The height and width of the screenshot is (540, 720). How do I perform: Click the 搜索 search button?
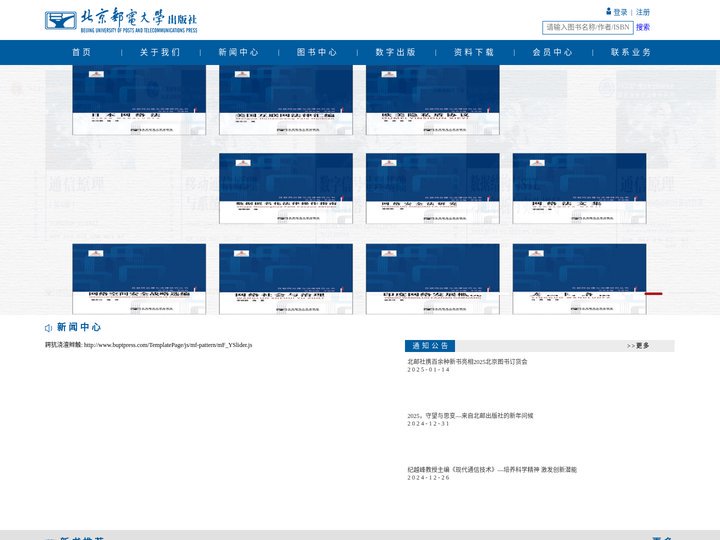pos(643,27)
